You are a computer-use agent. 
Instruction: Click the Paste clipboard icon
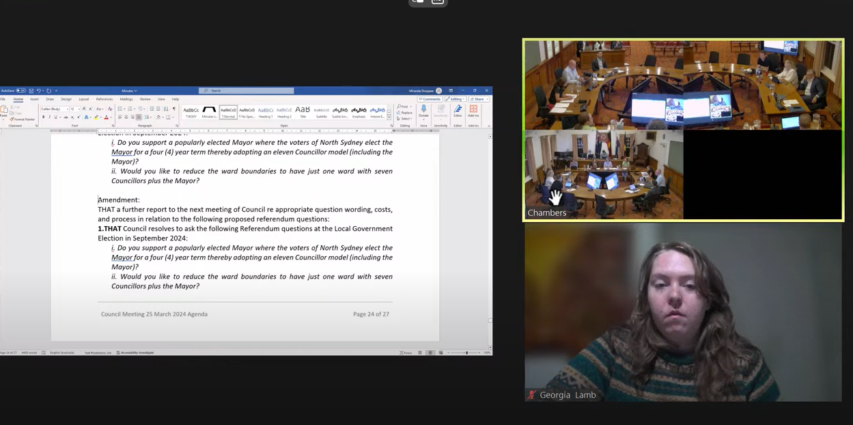(x=3, y=109)
